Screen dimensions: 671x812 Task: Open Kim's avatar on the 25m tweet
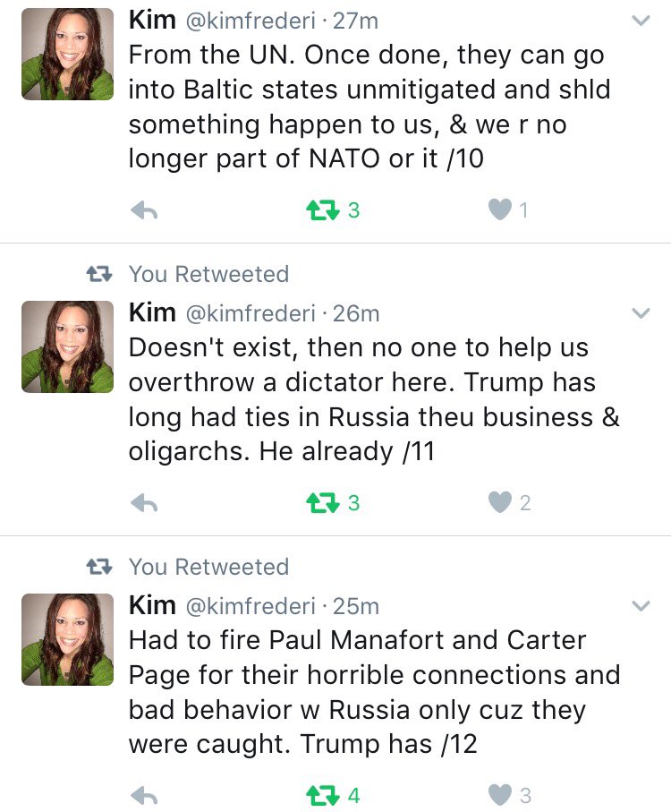(x=67, y=639)
